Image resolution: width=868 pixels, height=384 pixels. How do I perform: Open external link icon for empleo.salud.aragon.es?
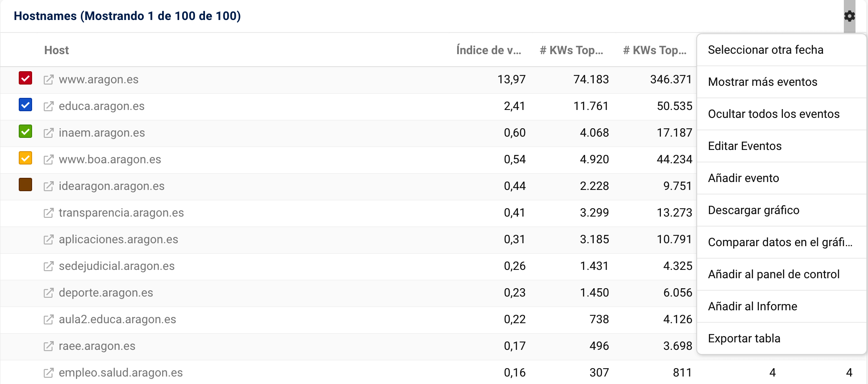point(49,373)
